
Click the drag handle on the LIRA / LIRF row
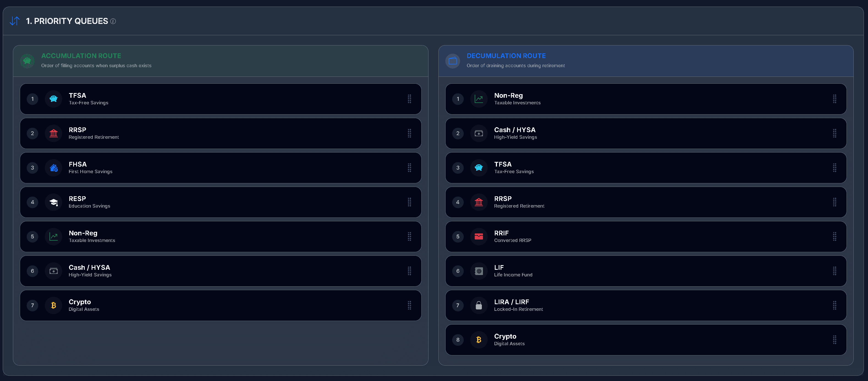point(835,305)
